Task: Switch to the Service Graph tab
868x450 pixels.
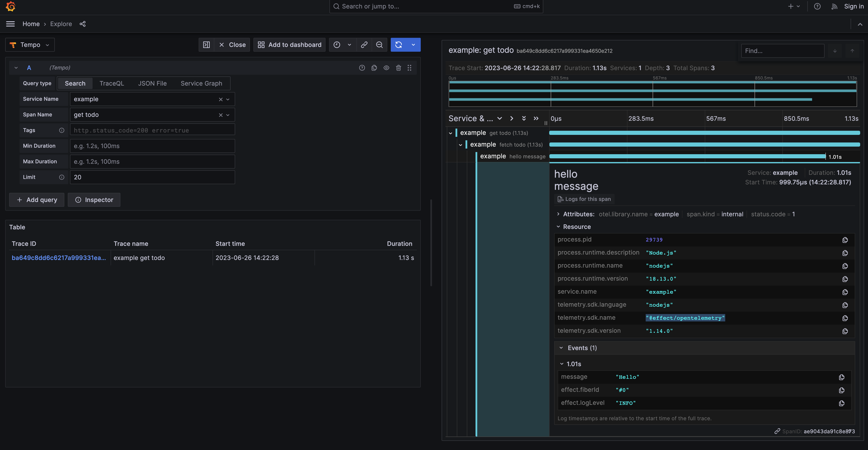Action: click(x=201, y=83)
